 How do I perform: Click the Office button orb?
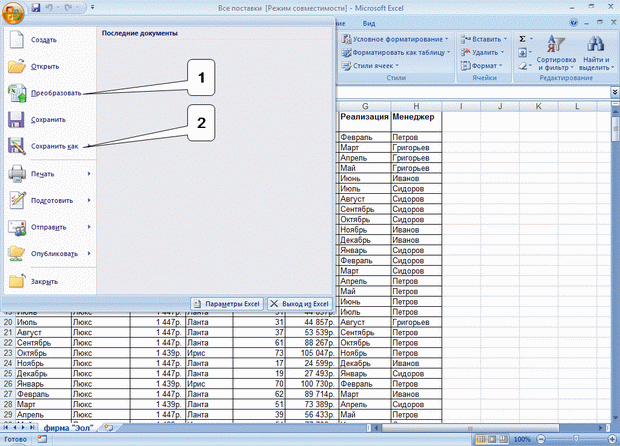pos(13,13)
